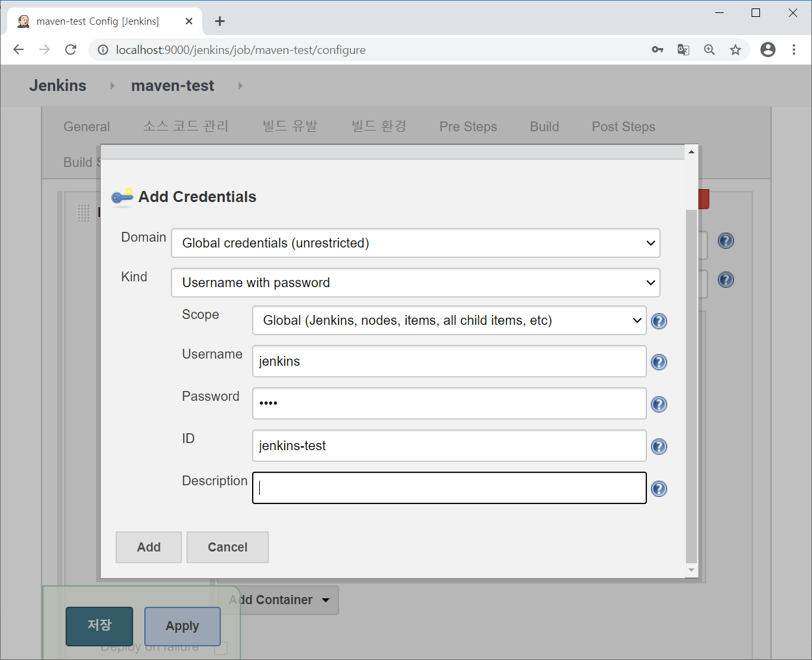Click the Google Translate icon
Image resolution: width=812 pixels, height=660 pixels.
click(x=683, y=49)
